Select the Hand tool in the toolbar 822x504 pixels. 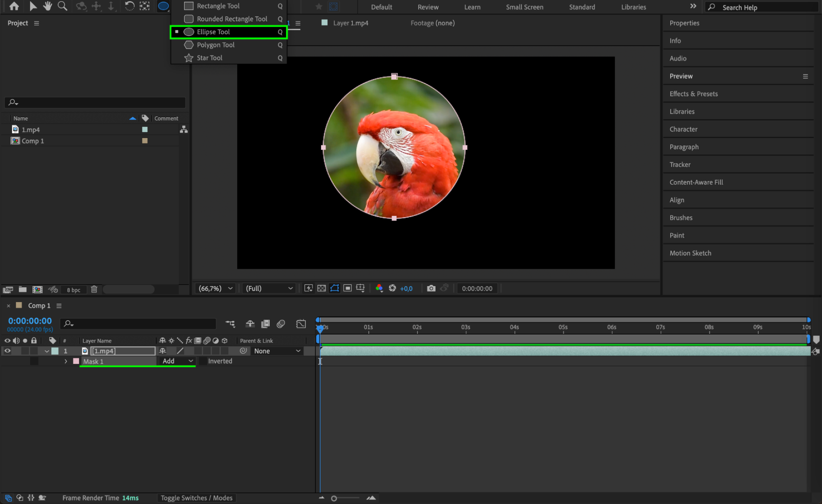tap(48, 6)
